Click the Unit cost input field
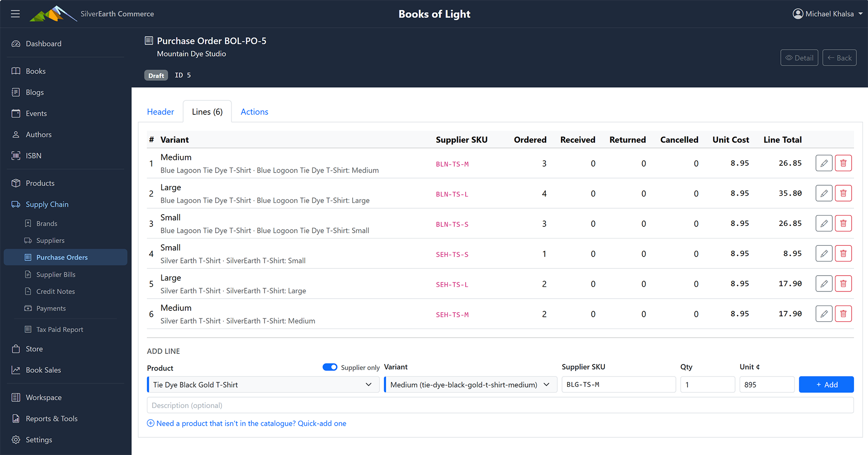Image resolution: width=868 pixels, height=455 pixels. point(767,385)
